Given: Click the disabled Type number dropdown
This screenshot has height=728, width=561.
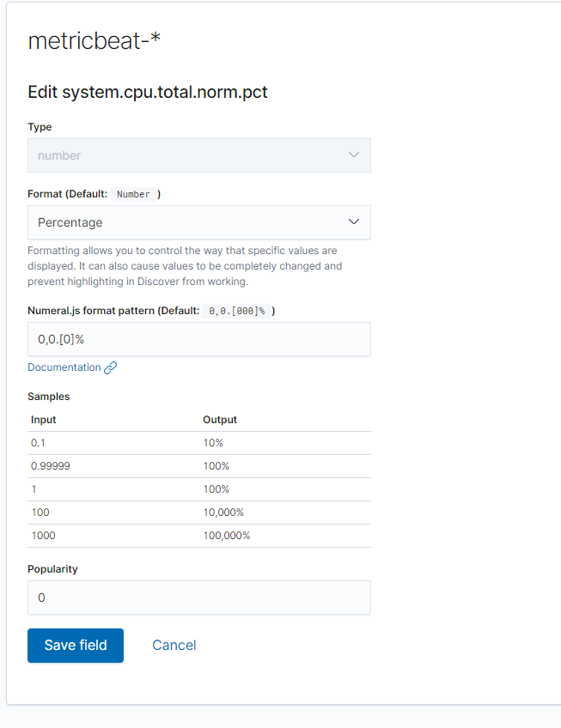Looking at the screenshot, I should coord(189,155).
